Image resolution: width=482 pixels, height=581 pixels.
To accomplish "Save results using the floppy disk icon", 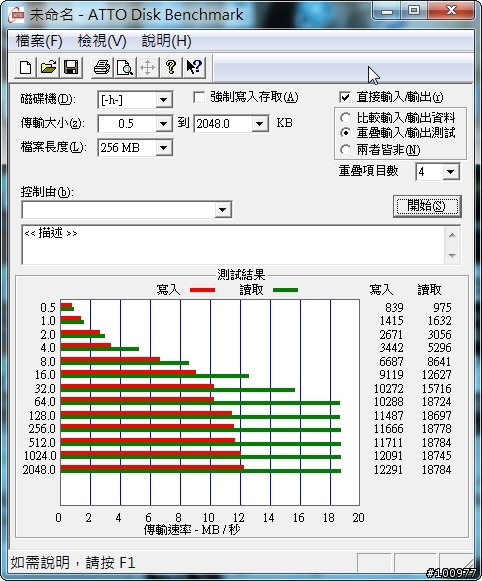I will (x=71, y=68).
